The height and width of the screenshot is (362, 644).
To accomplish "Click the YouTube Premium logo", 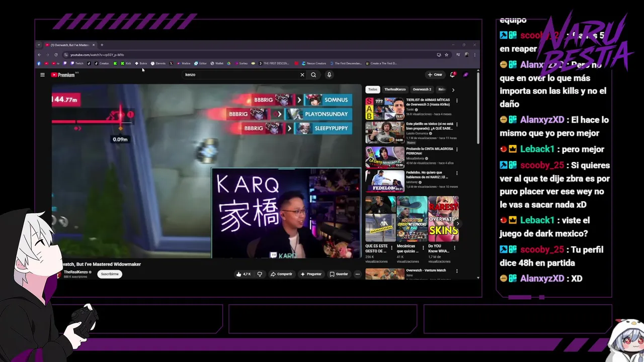I will [63, 75].
